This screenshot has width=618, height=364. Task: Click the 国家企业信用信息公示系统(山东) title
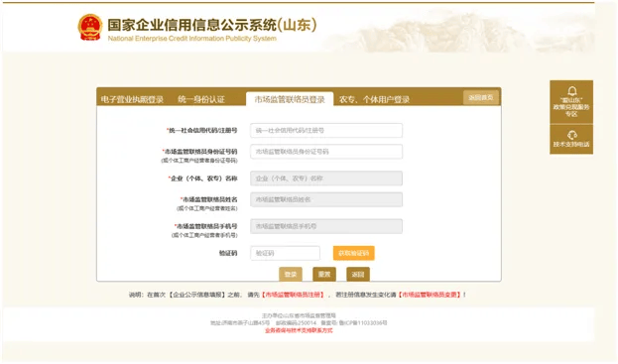(x=212, y=25)
